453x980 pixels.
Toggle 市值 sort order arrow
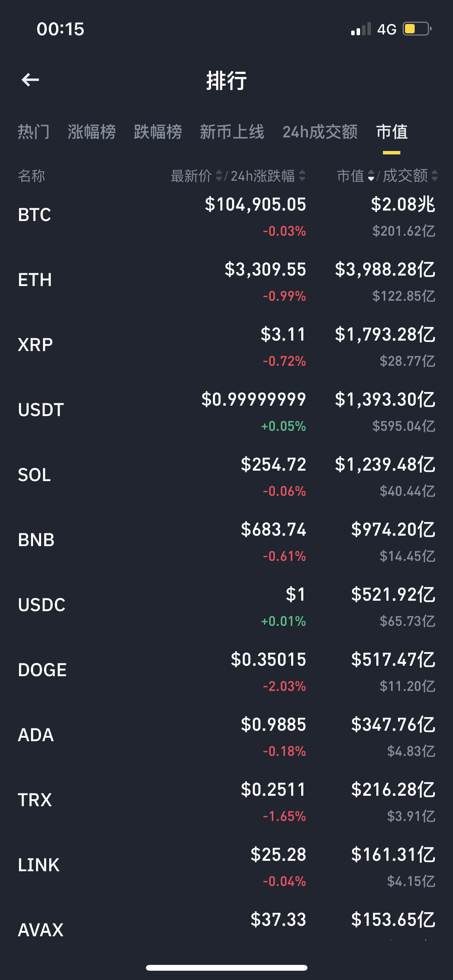tap(371, 176)
